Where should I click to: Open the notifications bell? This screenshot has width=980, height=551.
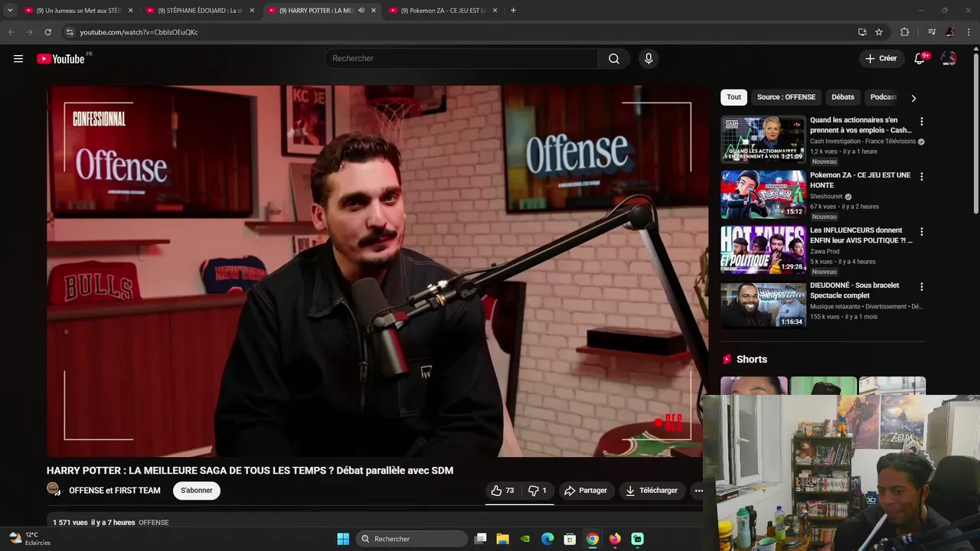920,59
